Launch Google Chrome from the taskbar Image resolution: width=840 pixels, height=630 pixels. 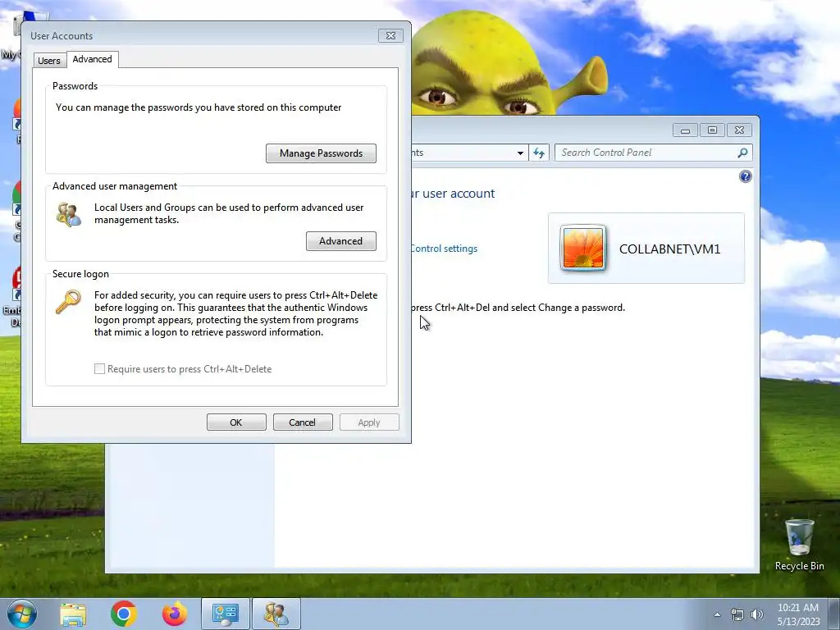(x=124, y=614)
